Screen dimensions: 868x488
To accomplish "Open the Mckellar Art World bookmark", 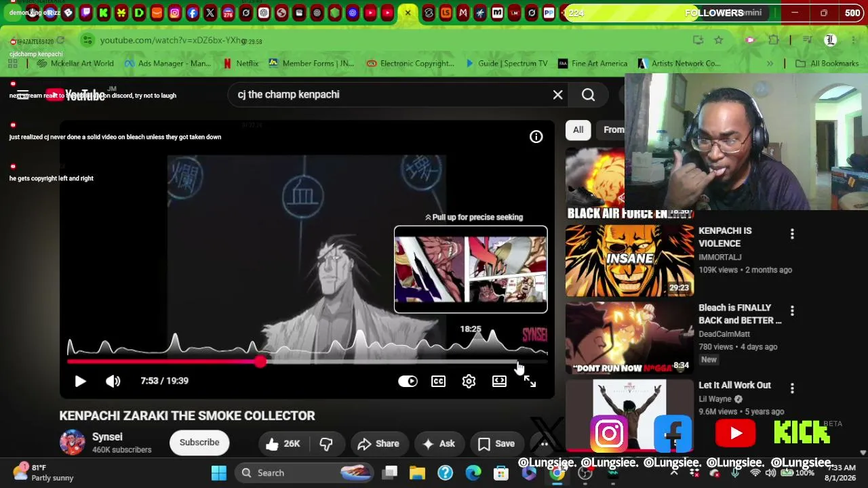I will pos(76,64).
